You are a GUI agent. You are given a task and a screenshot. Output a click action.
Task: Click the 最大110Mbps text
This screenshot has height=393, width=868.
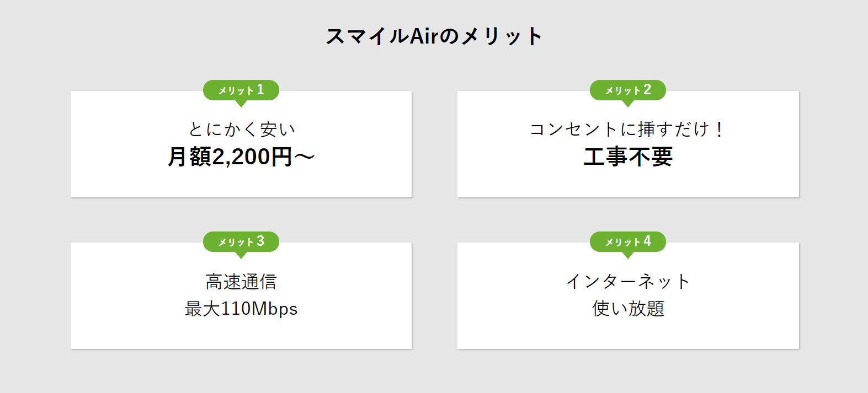[x=241, y=309]
